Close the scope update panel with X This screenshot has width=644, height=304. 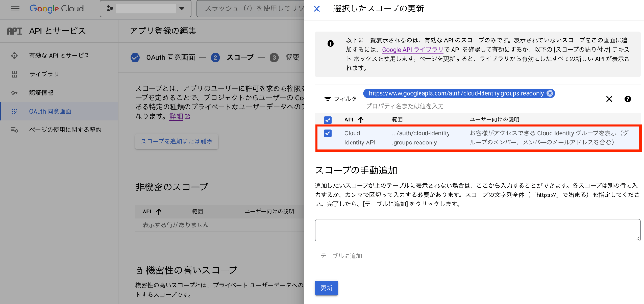[316, 9]
